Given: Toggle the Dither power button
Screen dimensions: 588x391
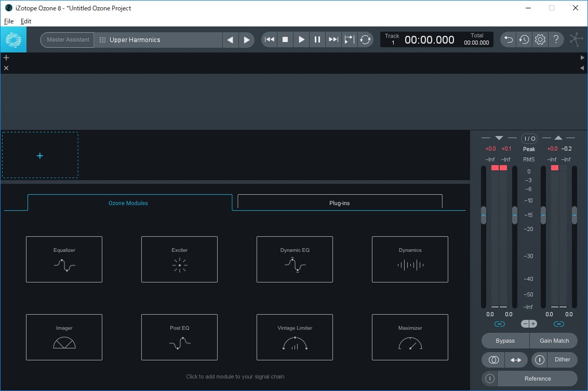Looking at the screenshot, I should [x=540, y=360].
